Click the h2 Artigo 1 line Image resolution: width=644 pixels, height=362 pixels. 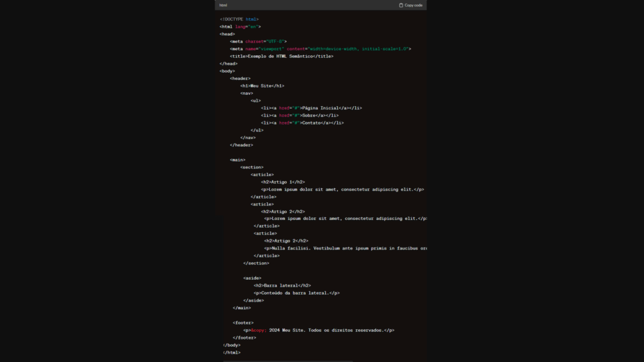point(283,182)
